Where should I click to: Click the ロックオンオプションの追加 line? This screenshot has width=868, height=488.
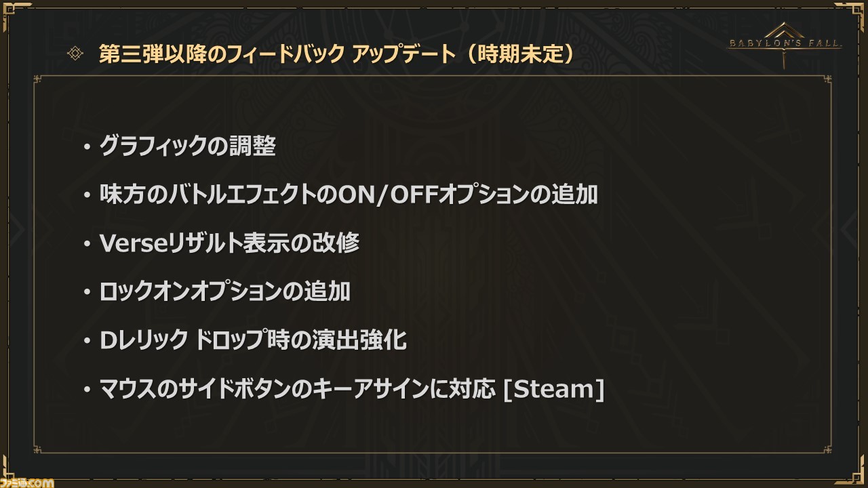point(224,292)
